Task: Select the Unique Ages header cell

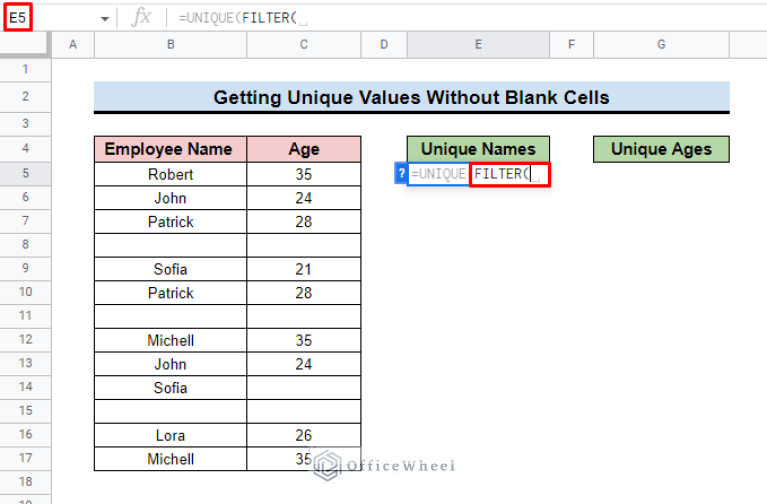Action: [661, 149]
